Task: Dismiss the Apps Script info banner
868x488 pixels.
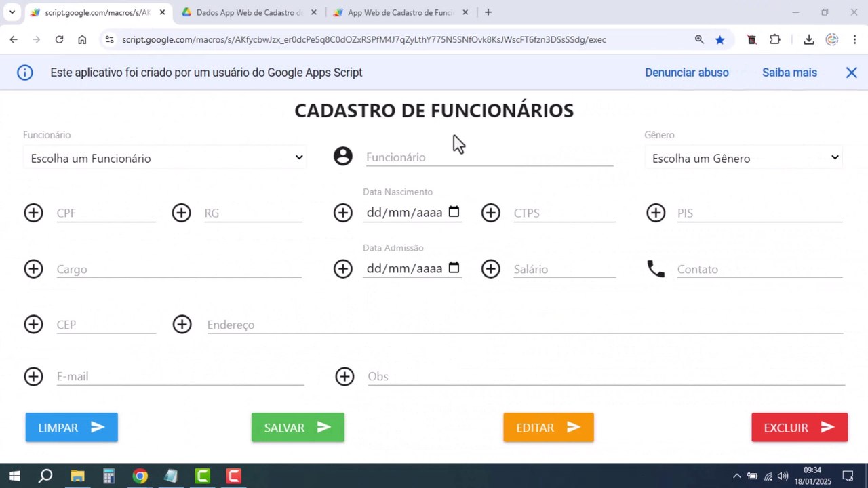Action: [852, 73]
